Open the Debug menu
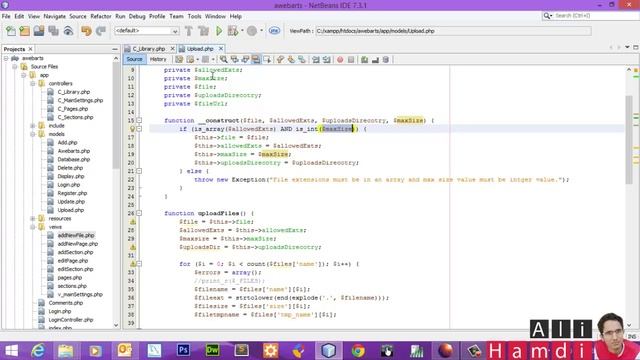 tap(137, 16)
